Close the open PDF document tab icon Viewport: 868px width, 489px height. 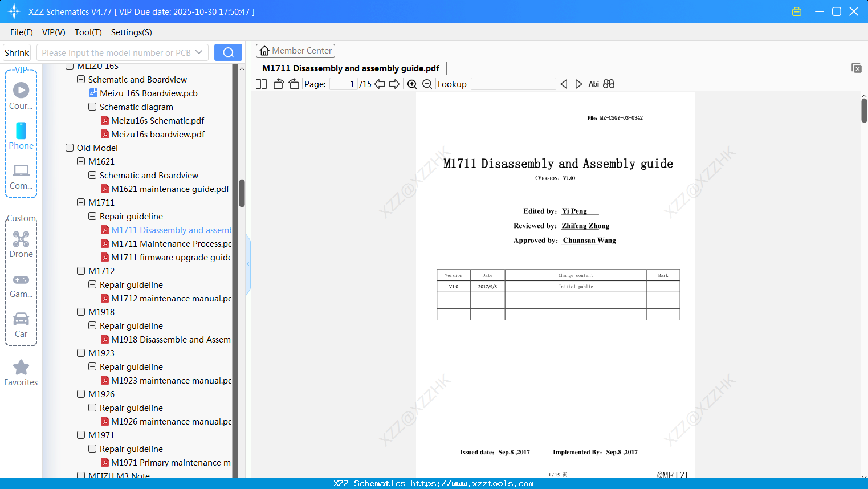[857, 68]
